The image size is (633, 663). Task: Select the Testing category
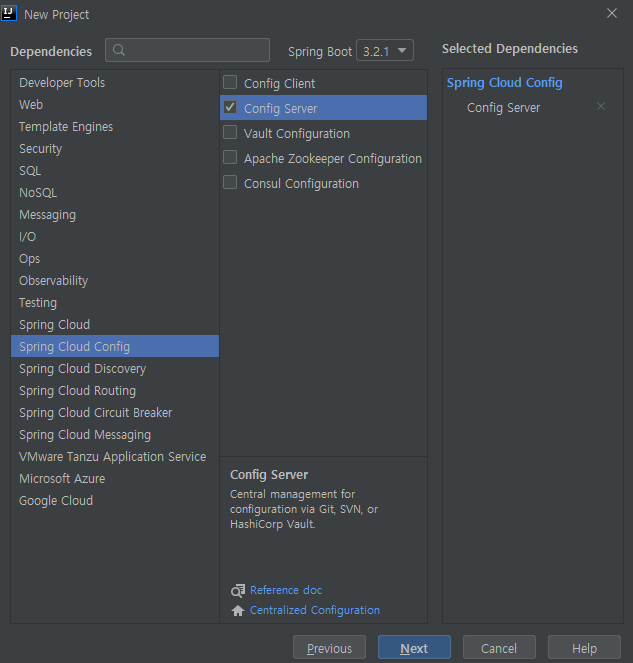(x=115, y=302)
